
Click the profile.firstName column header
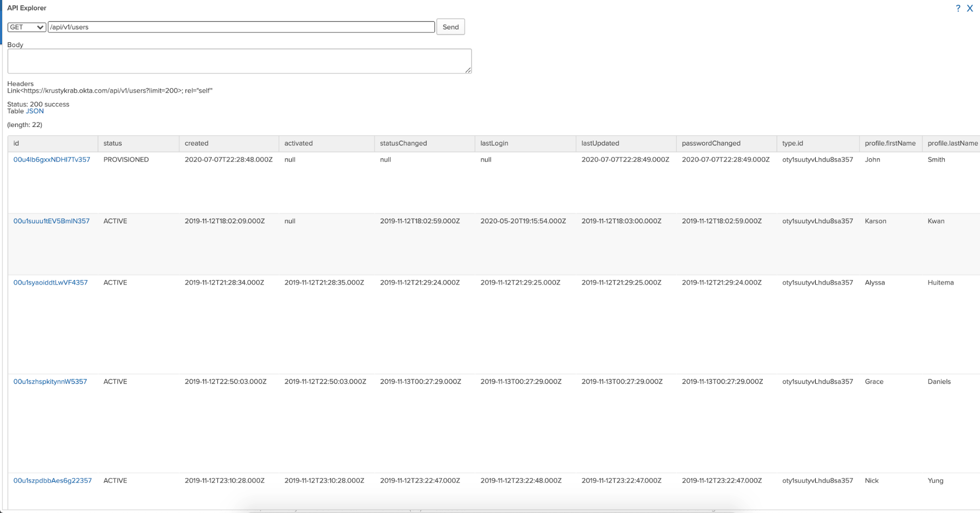click(x=890, y=143)
